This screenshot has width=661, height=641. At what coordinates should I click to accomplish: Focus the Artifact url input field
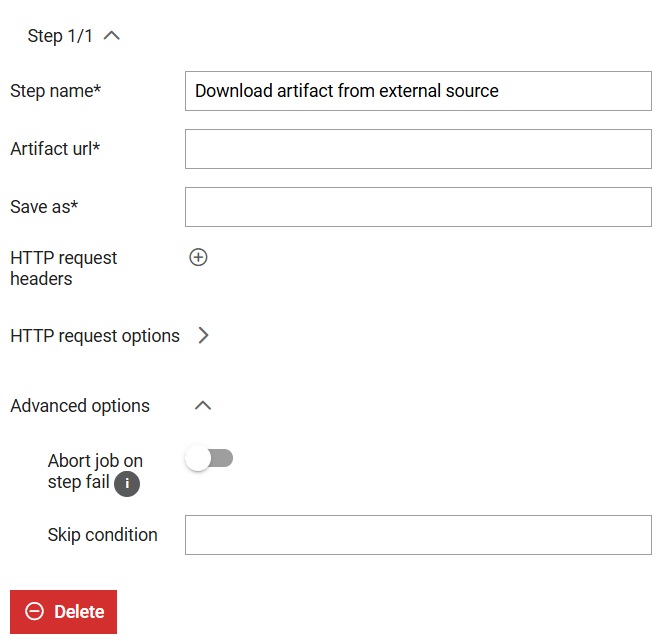pyautogui.click(x=418, y=149)
